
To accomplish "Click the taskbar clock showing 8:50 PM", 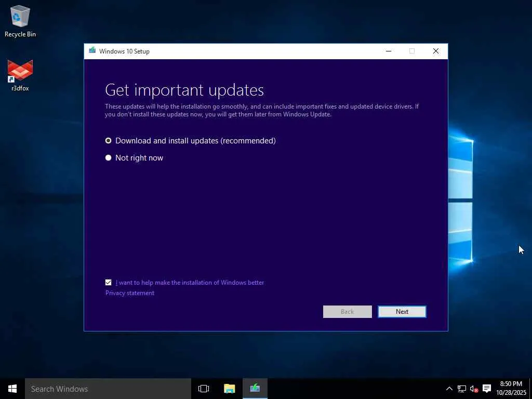I will coord(511,389).
